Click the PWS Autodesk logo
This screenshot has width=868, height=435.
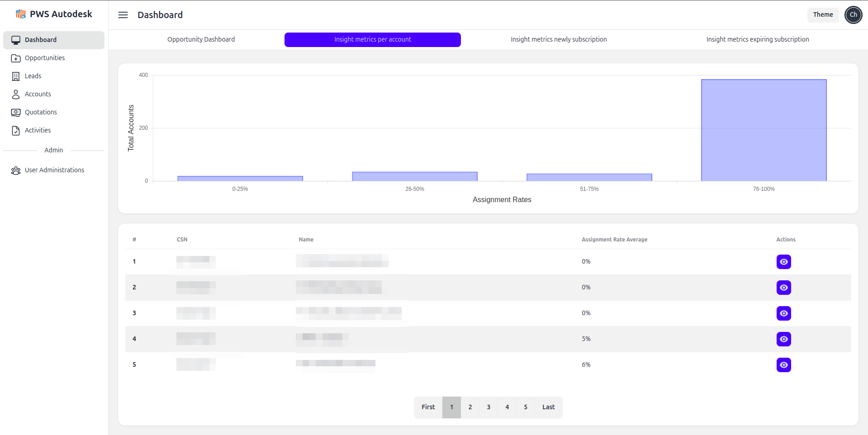click(53, 14)
